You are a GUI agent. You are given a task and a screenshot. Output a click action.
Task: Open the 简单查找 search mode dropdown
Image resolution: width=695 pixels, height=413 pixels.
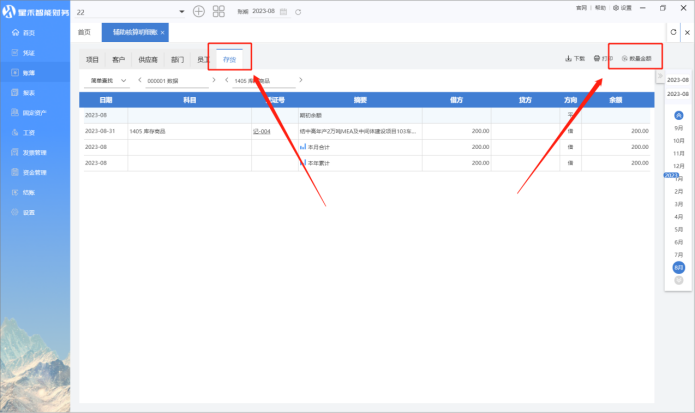click(x=109, y=80)
